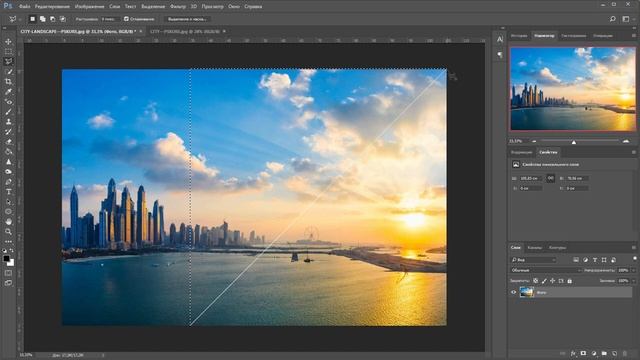This screenshot has width=640, height=360.
Task: Open the layer kind filter dropdown (Вид)
Action: [x=533, y=260]
